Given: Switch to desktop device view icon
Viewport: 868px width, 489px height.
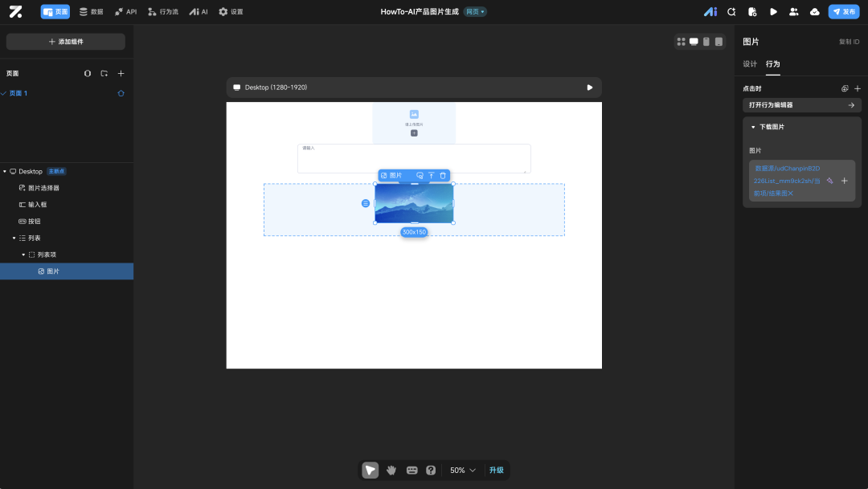Looking at the screenshot, I should click(x=694, y=42).
